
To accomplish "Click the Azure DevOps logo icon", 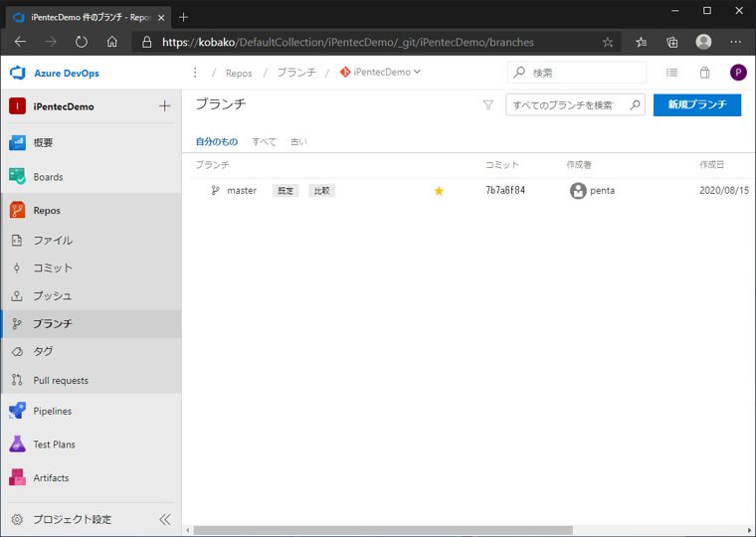I will [x=17, y=73].
